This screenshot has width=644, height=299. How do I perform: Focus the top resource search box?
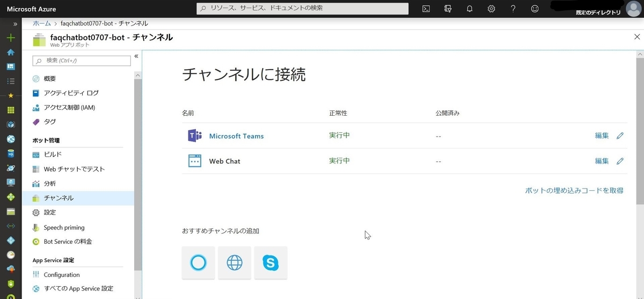tap(303, 9)
